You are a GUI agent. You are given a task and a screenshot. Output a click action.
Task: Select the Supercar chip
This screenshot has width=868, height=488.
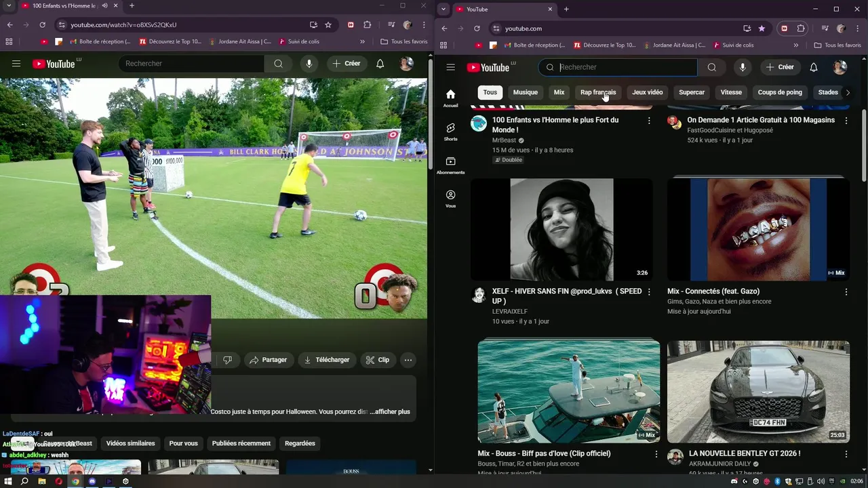(x=692, y=92)
